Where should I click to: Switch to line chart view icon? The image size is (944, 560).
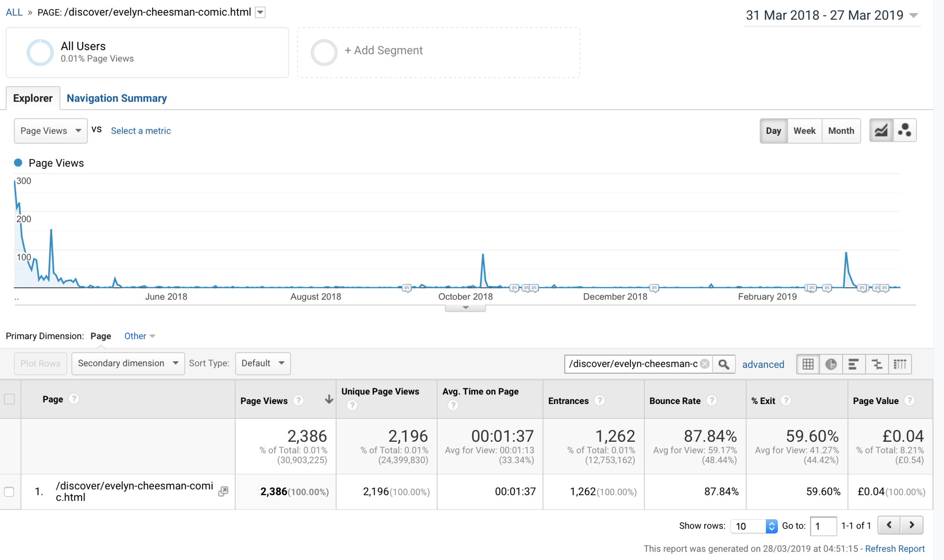coord(881,131)
